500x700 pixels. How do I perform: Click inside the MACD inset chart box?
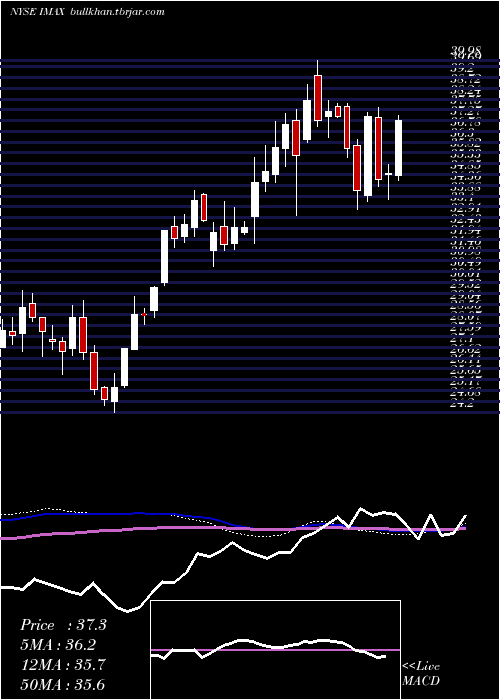pyautogui.click(x=275, y=650)
